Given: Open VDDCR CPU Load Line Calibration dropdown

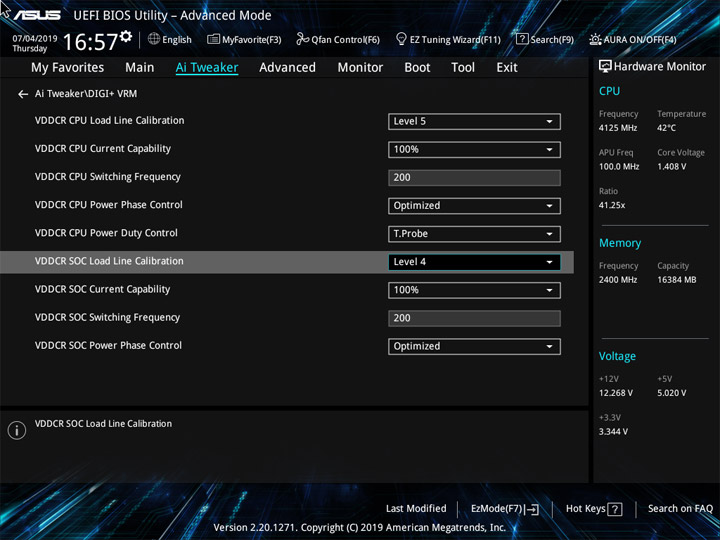Looking at the screenshot, I should coord(474,122).
